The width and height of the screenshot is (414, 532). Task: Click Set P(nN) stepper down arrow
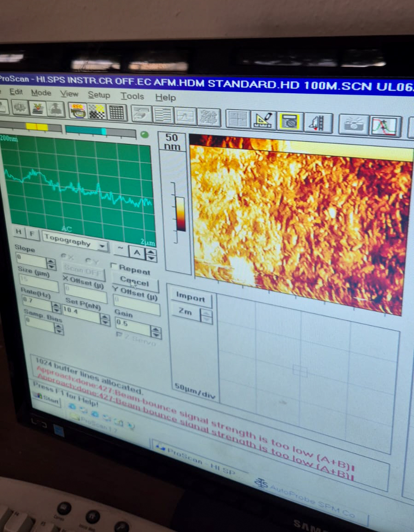104,321
